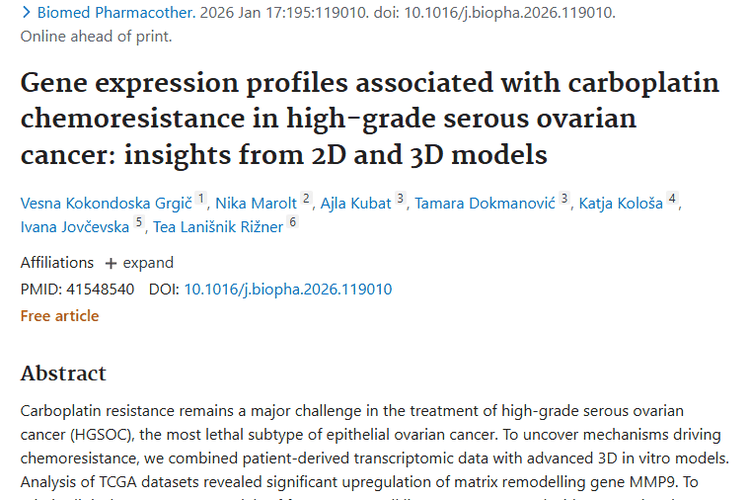Open Tea Lanišnik Rižner author page
Image resolution: width=750 pixels, height=500 pixels.
pos(217,227)
